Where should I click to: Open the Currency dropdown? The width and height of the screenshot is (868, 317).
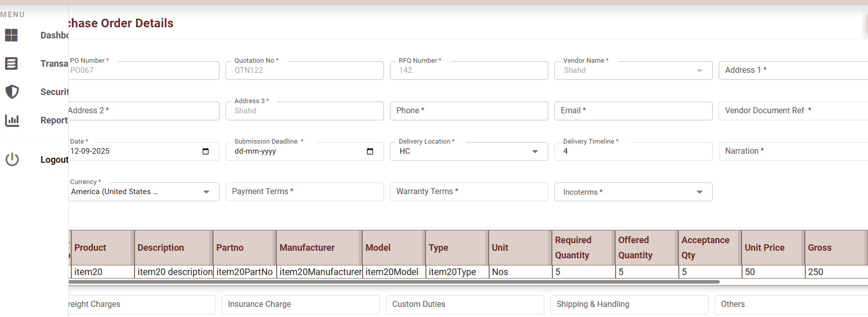pyautogui.click(x=206, y=192)
